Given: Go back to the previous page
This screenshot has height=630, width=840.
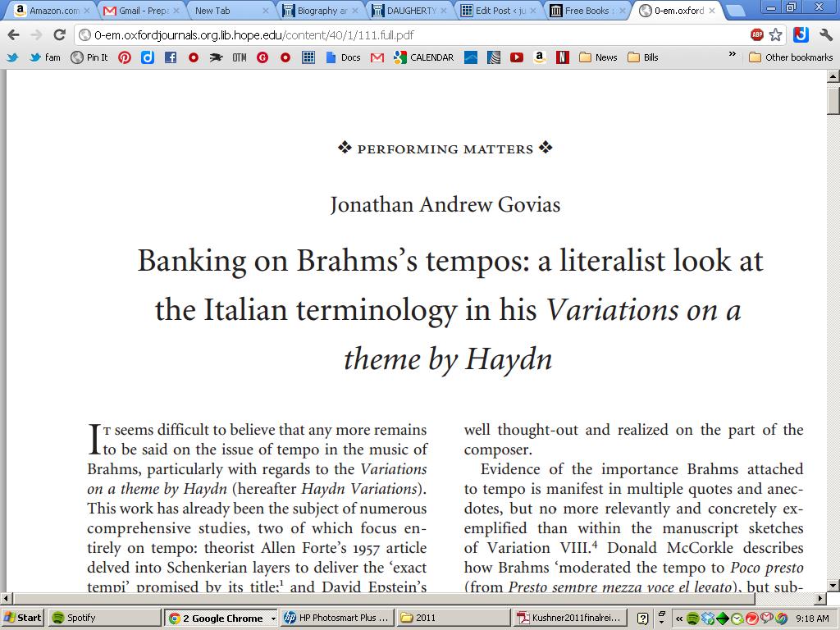Looking at the screenshot, I should tap(14, 35).
